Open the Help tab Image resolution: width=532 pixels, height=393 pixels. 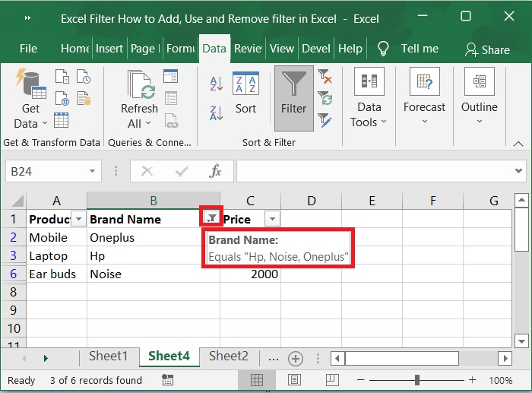tap(350, 49)
